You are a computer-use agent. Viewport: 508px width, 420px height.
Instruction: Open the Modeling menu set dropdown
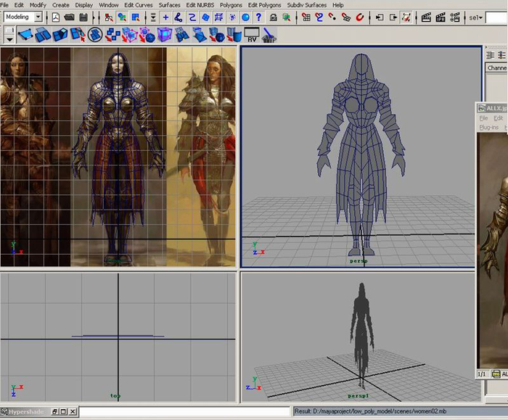pos(38,17)
